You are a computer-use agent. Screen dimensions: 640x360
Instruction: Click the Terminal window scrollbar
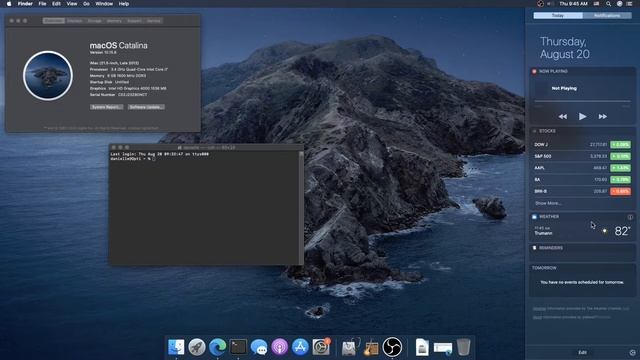(301, 208)
